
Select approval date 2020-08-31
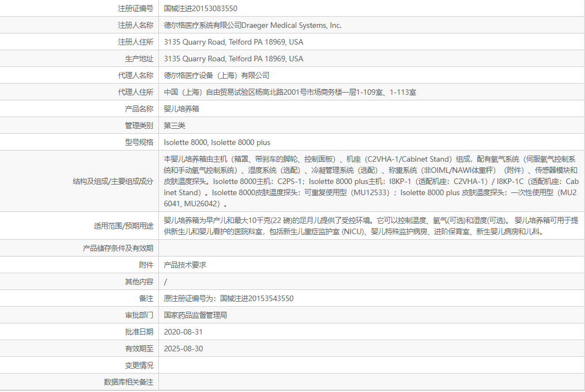coord(183,332)
